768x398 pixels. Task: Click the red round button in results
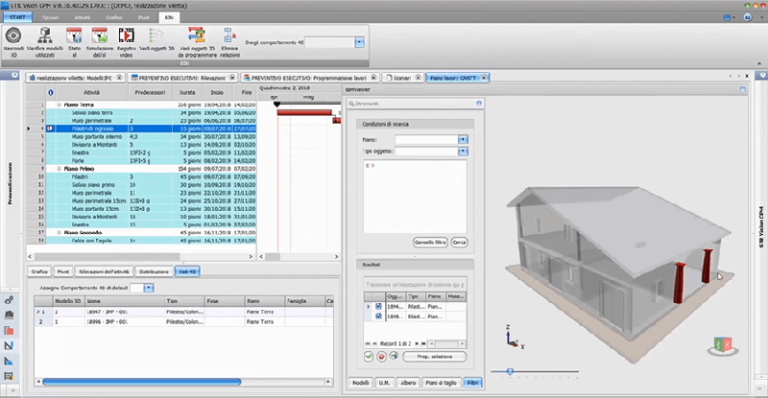[382, 356]
